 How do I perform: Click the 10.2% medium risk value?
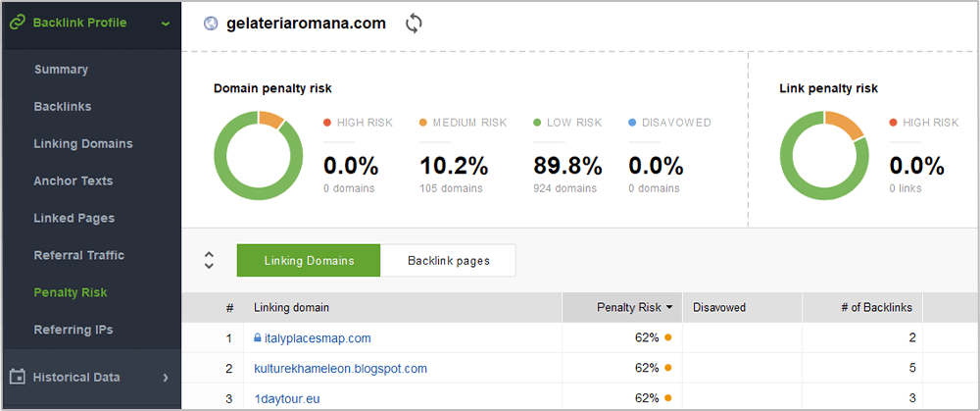(x=453, y=166)
